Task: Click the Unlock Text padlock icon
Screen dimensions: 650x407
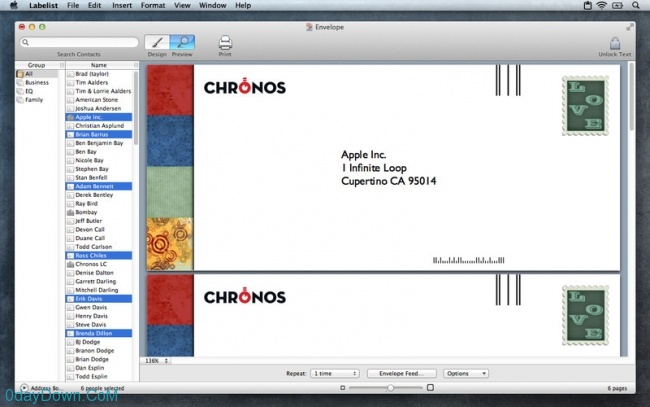Action: (615, 43)
